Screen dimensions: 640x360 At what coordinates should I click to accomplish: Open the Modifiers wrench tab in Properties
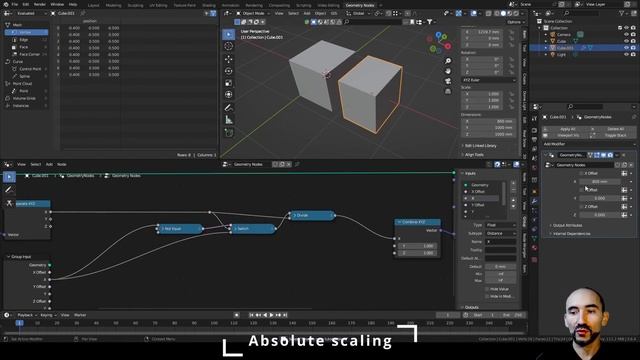534,201
